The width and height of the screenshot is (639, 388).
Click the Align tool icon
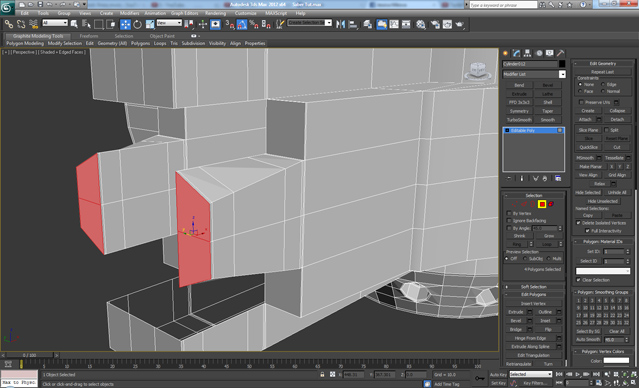(353, 24)
